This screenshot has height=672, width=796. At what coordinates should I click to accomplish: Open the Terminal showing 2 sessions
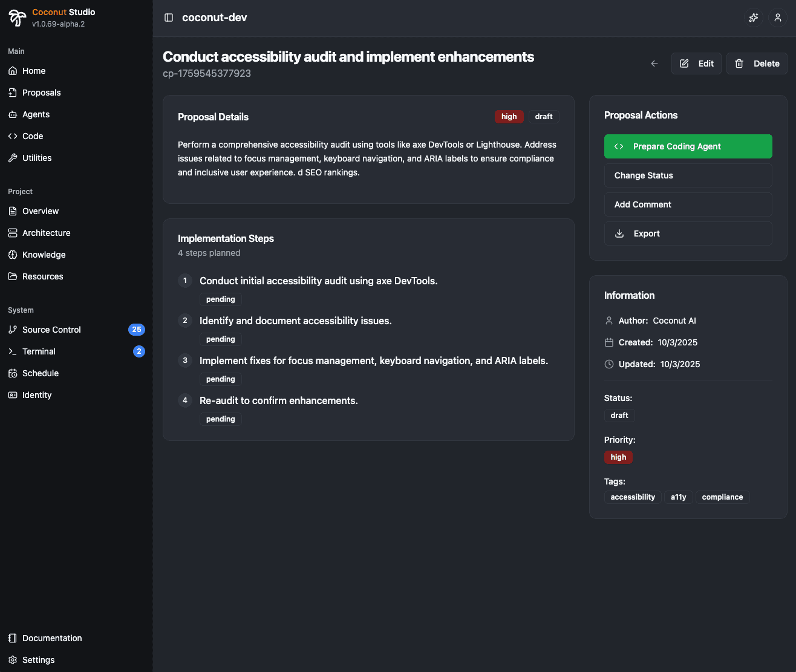(x=39, y=351)
